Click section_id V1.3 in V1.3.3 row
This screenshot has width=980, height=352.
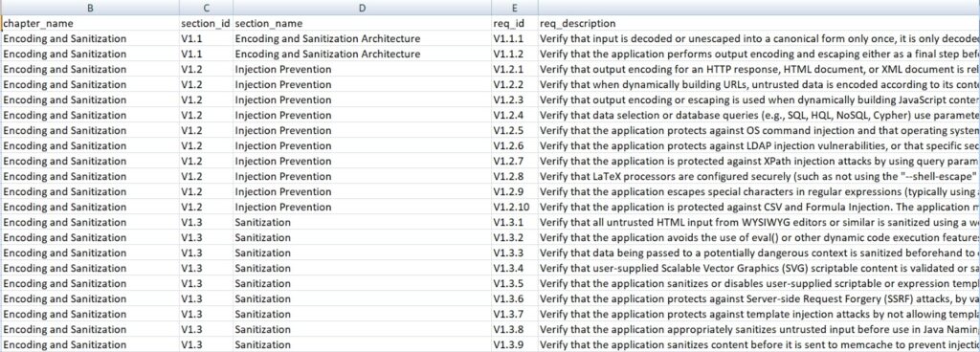tap(207, 253)
